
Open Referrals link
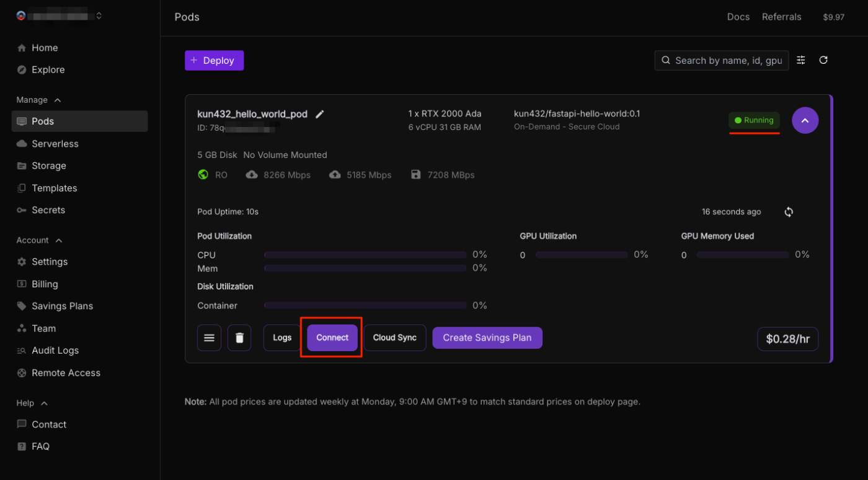point(781,17)
